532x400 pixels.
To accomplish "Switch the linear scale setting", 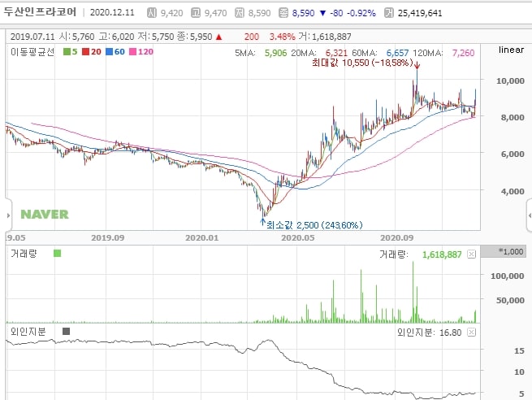I will pos(512,50).
